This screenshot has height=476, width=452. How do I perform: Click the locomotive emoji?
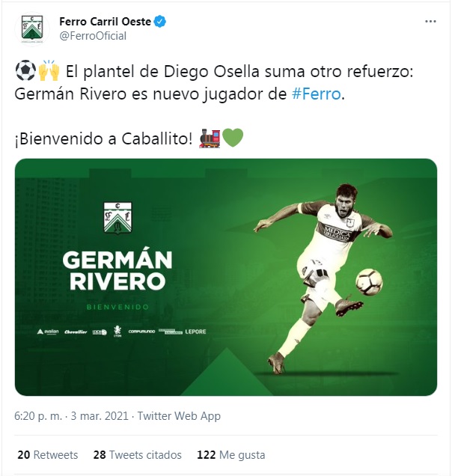tap(210, 139)
